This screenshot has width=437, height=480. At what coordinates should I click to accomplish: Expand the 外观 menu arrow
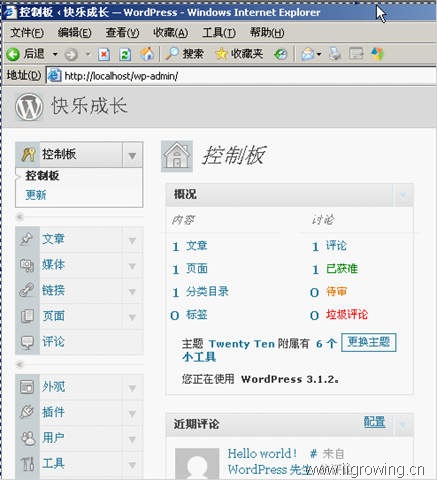(x=132, y=388)
